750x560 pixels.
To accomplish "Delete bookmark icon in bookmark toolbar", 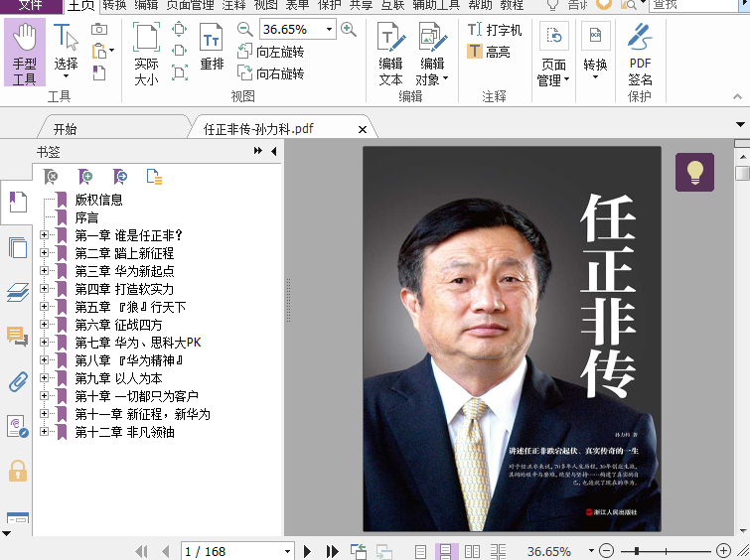I will (x=51, y=177).
